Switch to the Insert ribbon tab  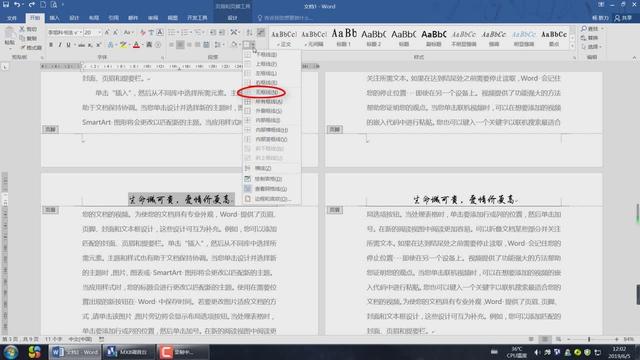coord(54,18)
